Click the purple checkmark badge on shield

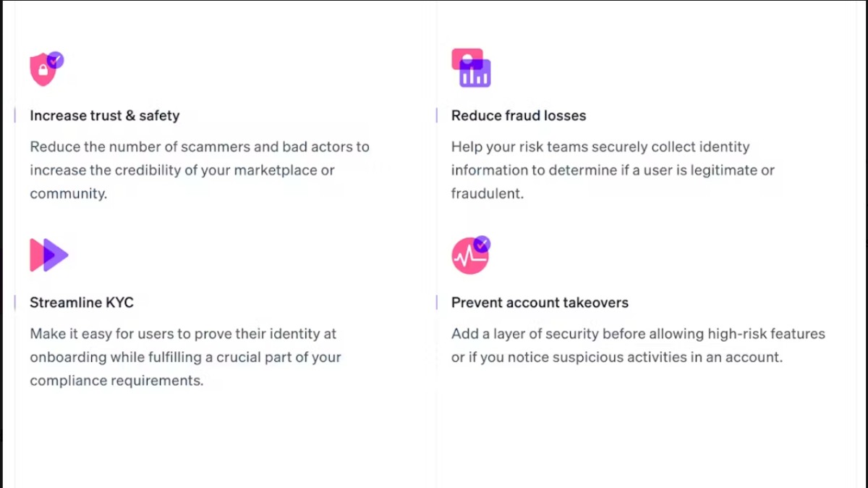56,59
